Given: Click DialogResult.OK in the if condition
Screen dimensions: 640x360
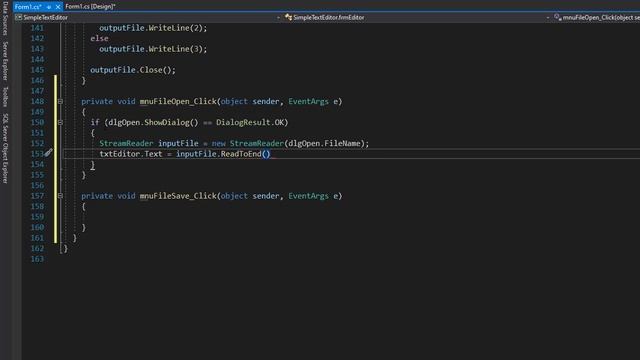Looking at the screenshot, I should point(250,122).
